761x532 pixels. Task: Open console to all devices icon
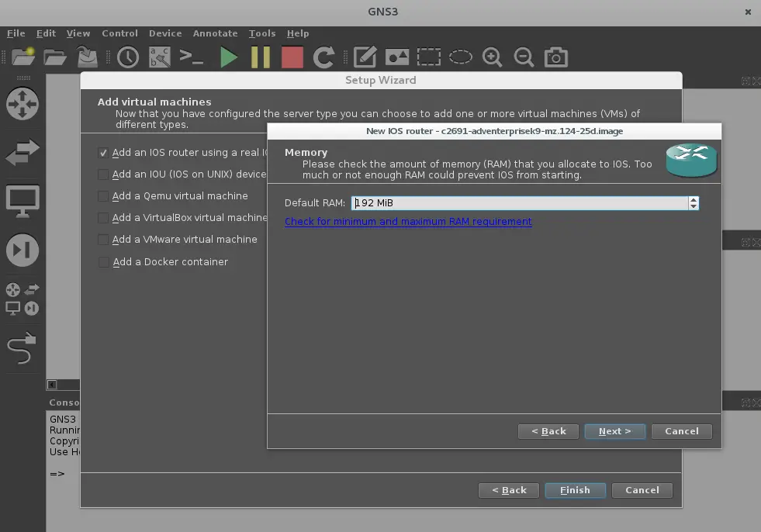[x=192, y=57]
